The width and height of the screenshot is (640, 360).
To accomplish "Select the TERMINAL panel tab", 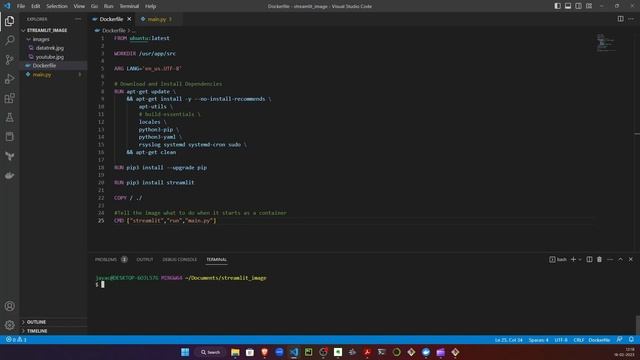I will click(216, 259).
